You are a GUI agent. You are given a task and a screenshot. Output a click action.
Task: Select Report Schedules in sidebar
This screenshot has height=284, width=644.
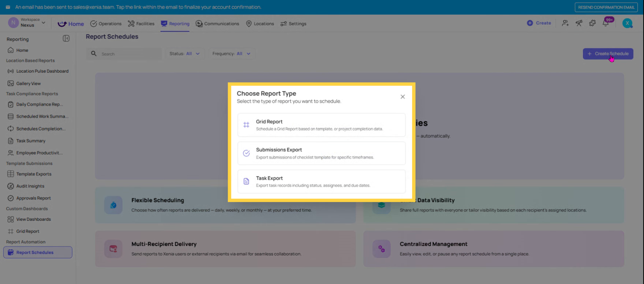(x=38, y=252)
